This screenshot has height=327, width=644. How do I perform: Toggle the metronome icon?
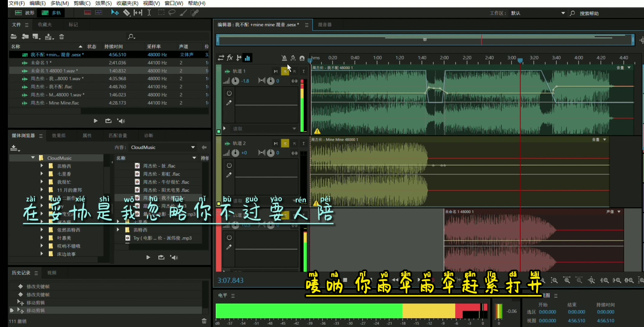coord(284,58)
